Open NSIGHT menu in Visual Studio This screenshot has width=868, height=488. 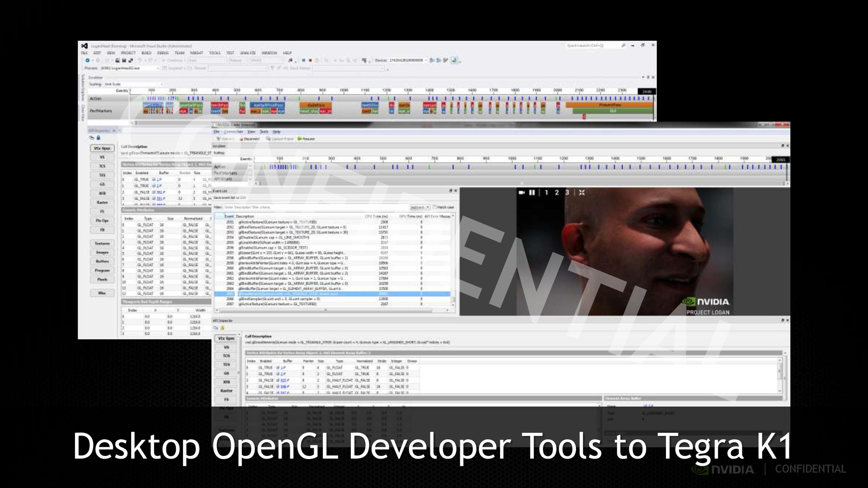click(x=197, y=53)
